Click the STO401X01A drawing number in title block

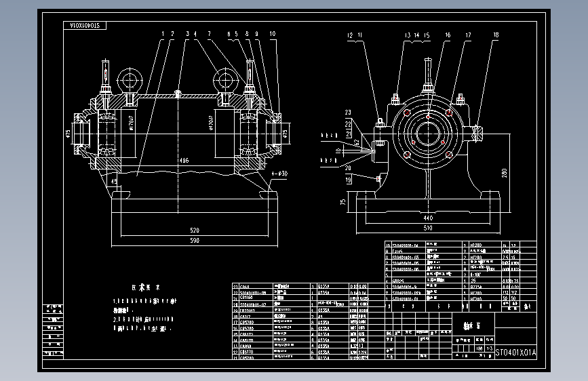(515, 353)
